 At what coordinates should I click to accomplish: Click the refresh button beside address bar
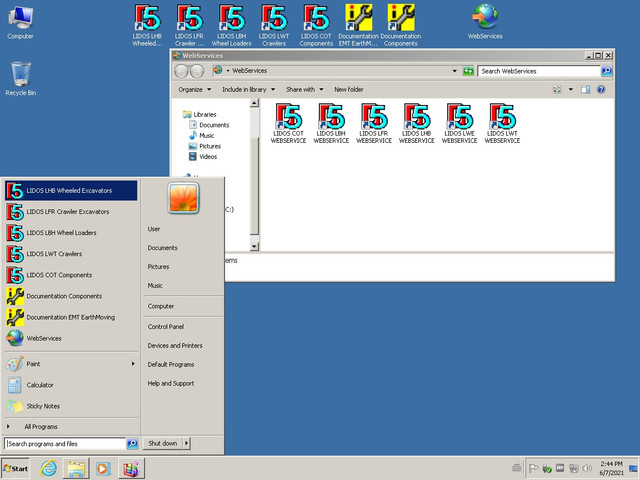click(468, 71)
